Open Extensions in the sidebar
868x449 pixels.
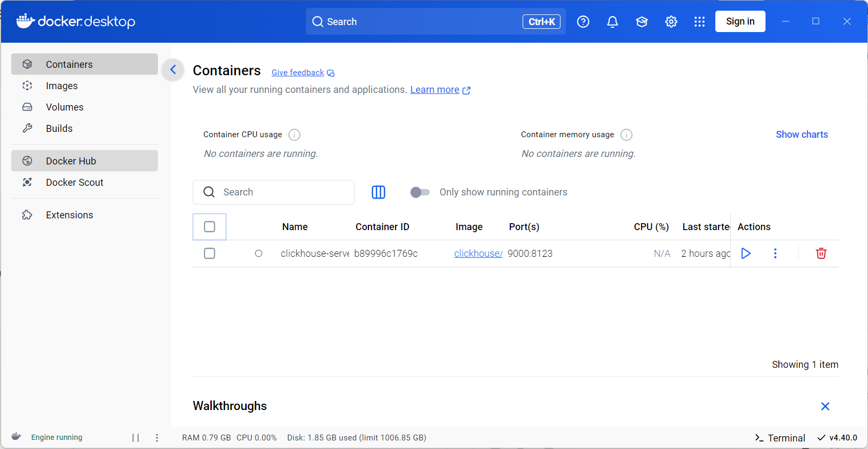click(84, 215)
